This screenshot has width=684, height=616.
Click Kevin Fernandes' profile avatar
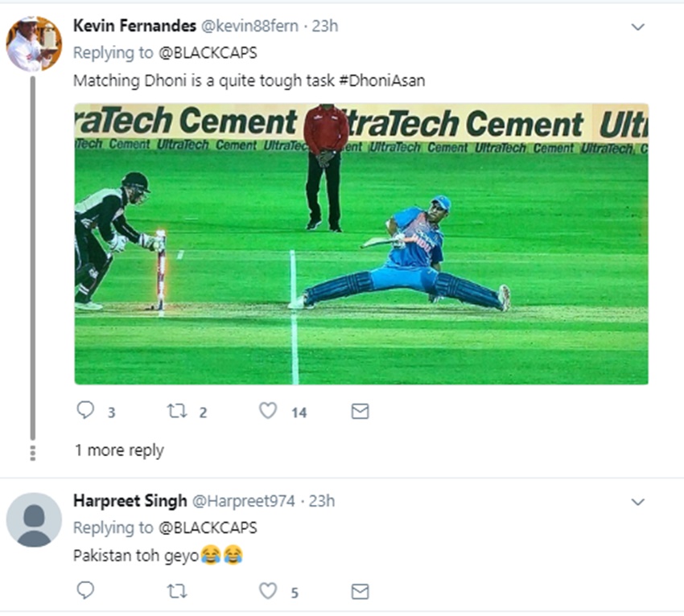[34, 43]
